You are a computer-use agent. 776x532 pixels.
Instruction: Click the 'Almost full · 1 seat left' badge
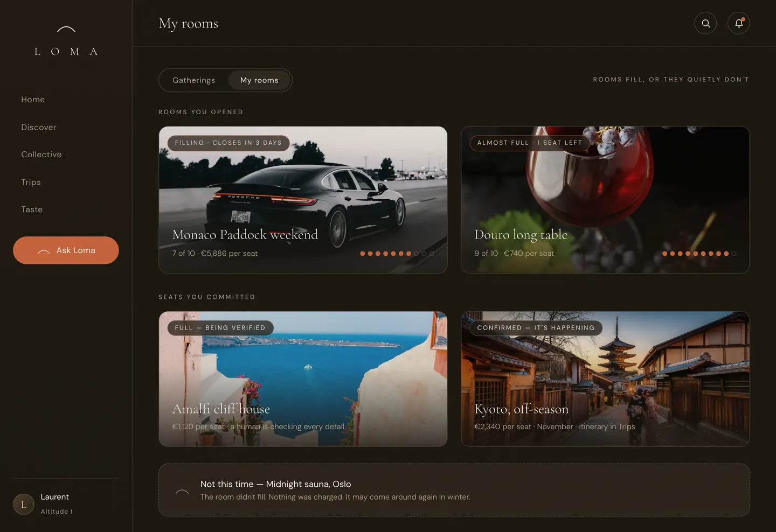pos(530,143)
